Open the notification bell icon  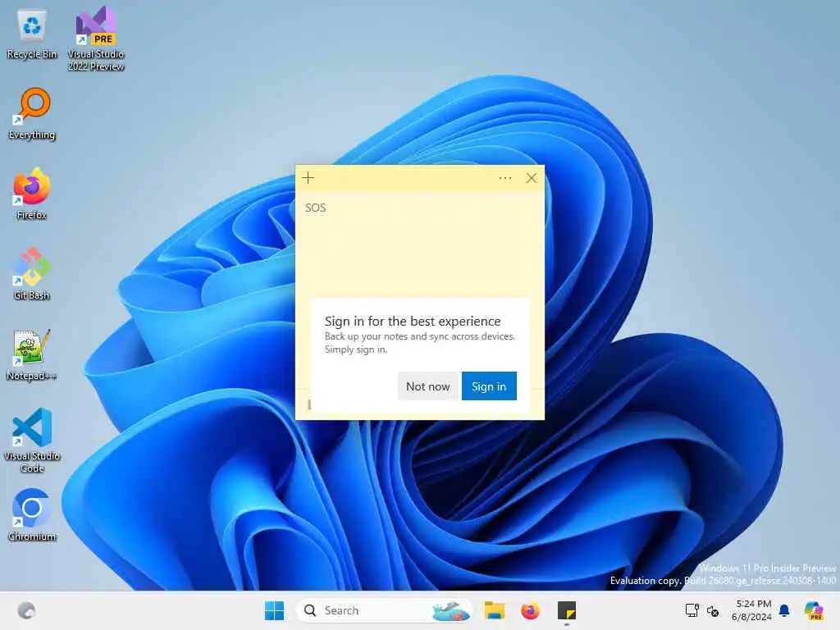[x=784, y=610]
